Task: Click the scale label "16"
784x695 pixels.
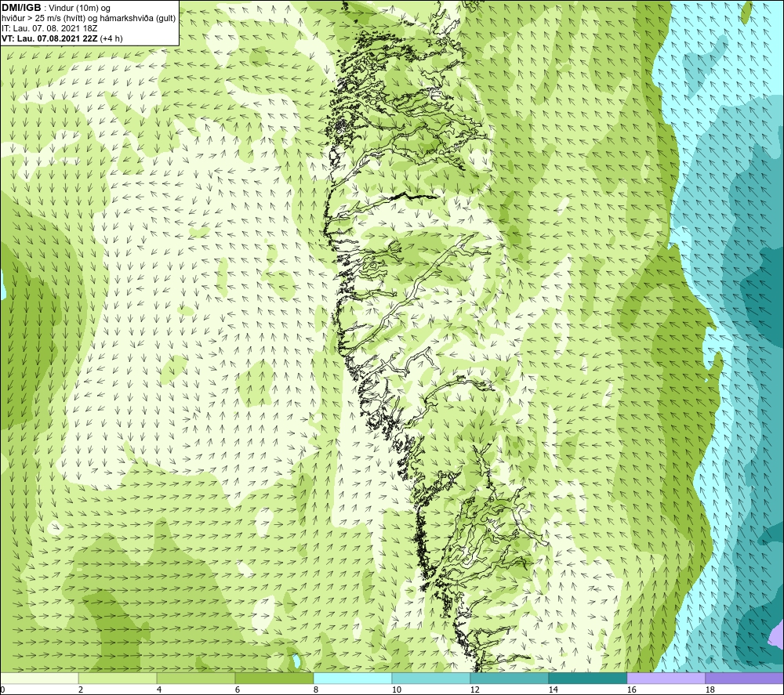Action: pos(631,690)
